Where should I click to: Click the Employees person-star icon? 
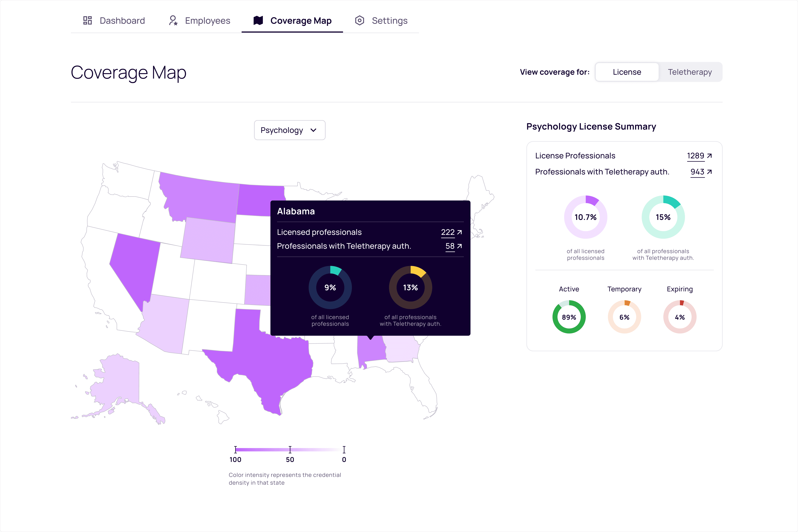click(173, 20)
